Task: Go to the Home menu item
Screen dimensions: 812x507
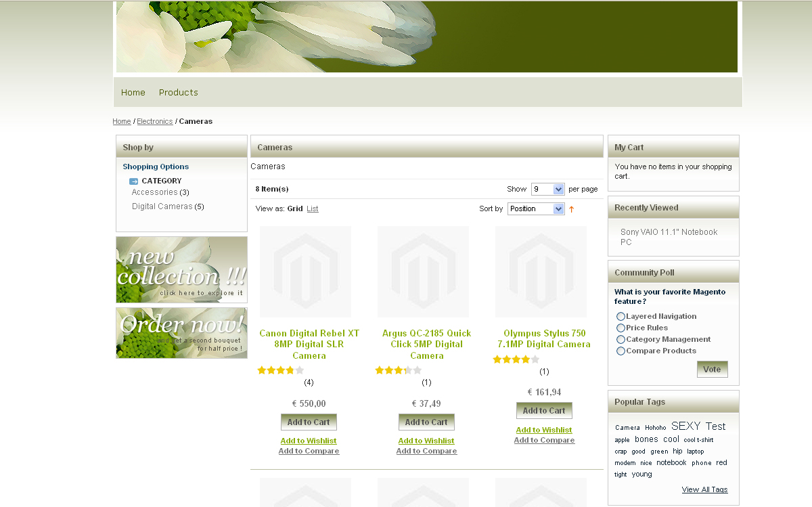Action: point(133,93)
